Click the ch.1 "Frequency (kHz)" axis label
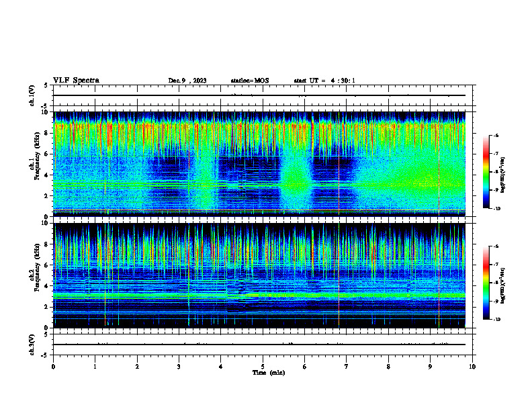532x411 pixels. 37,156
